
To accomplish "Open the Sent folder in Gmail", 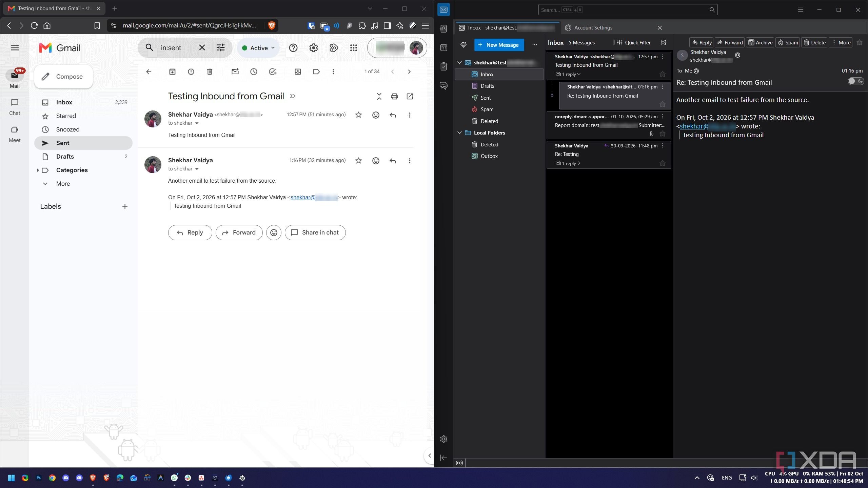I will click(x=83, y=143).
